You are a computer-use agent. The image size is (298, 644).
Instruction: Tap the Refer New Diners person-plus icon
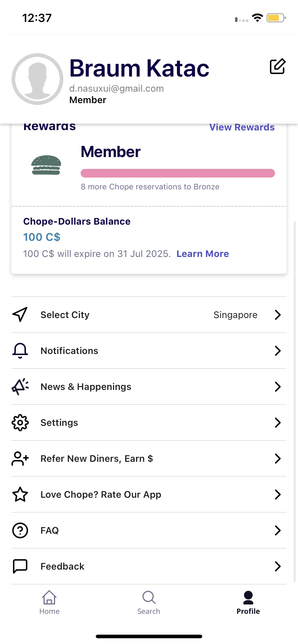(x=20, y=459)
